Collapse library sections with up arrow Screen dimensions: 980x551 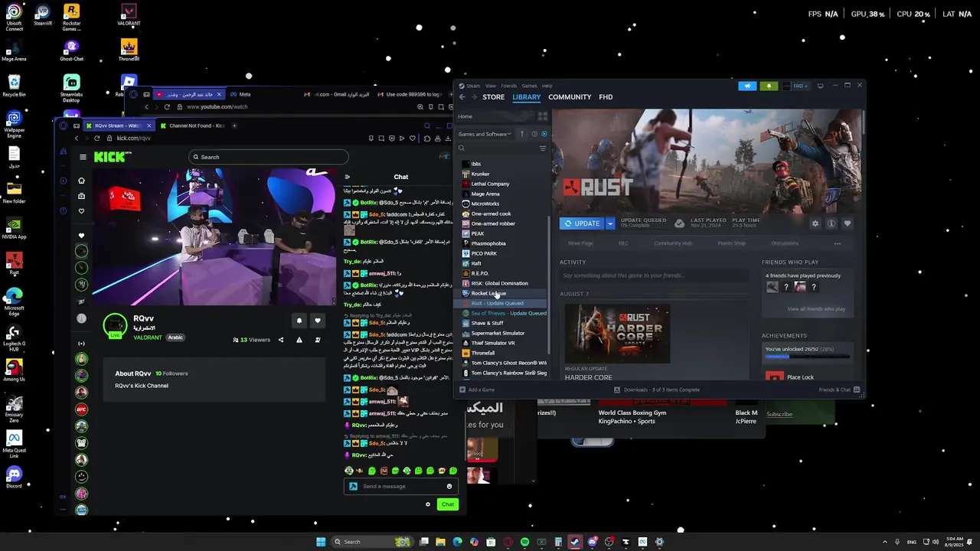pos(522,134)
